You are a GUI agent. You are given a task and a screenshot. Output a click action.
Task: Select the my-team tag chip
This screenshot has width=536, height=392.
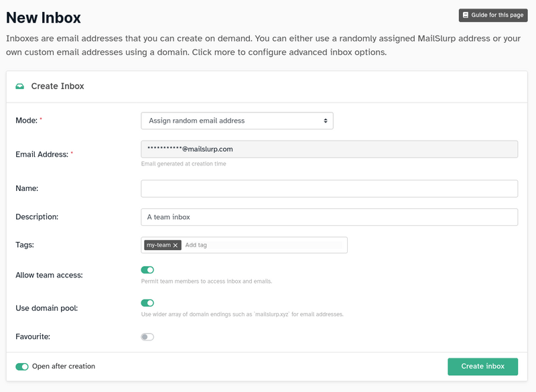[x=158, y=245]
